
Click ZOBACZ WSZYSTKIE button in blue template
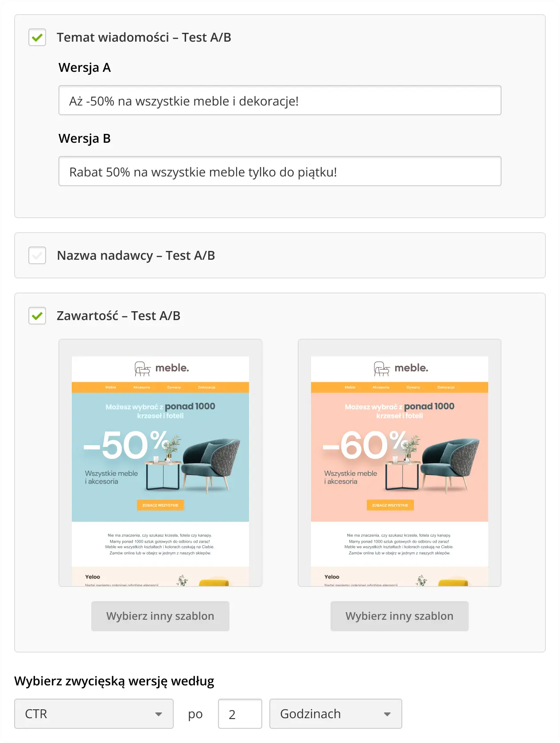click(160, 505)
